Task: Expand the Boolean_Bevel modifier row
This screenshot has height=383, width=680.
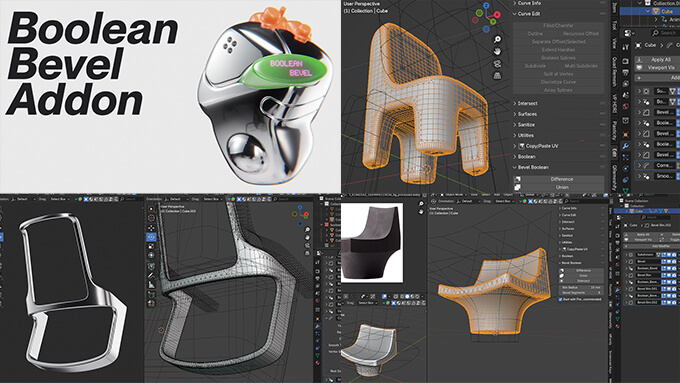Action: point(626,268)
